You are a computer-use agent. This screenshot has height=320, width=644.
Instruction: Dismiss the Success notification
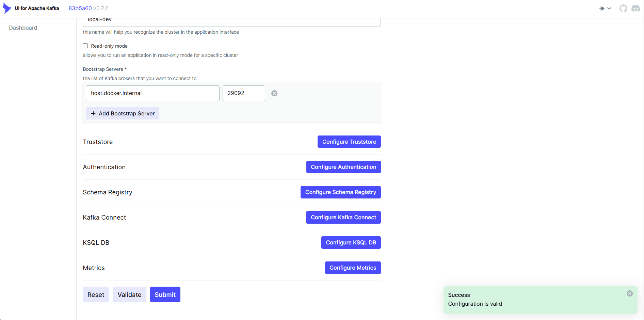click(x=630, y=293)
